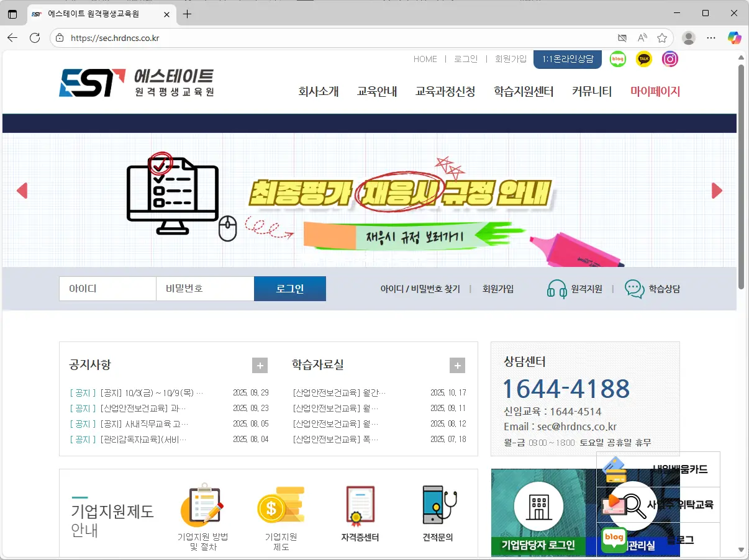749x560 pixels.
Task: Click the 로그인 button
Action: coord(289,289)
